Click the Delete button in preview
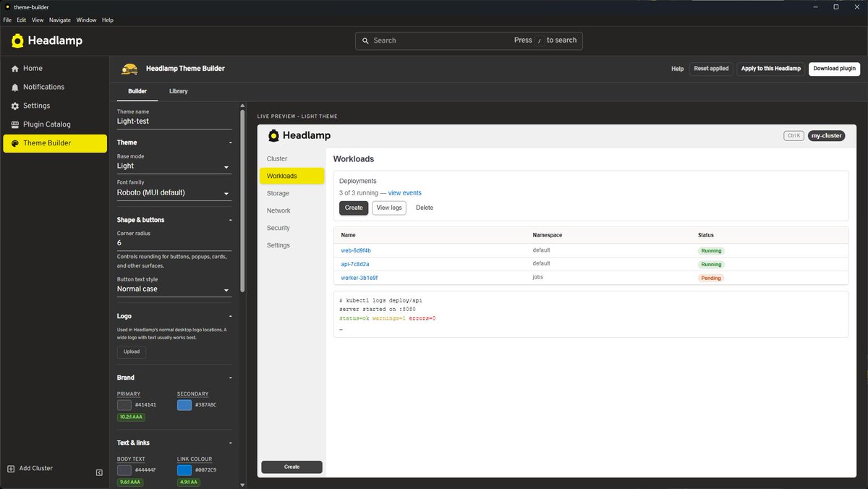Viewport: 868px width, 489px height. coord(425,208)
